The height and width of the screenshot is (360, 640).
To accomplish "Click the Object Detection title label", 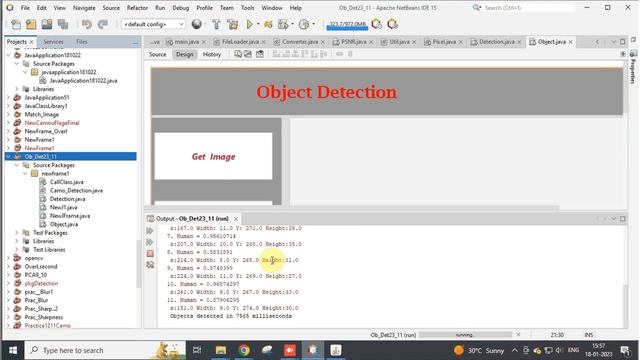I will (x=327, y=92).
